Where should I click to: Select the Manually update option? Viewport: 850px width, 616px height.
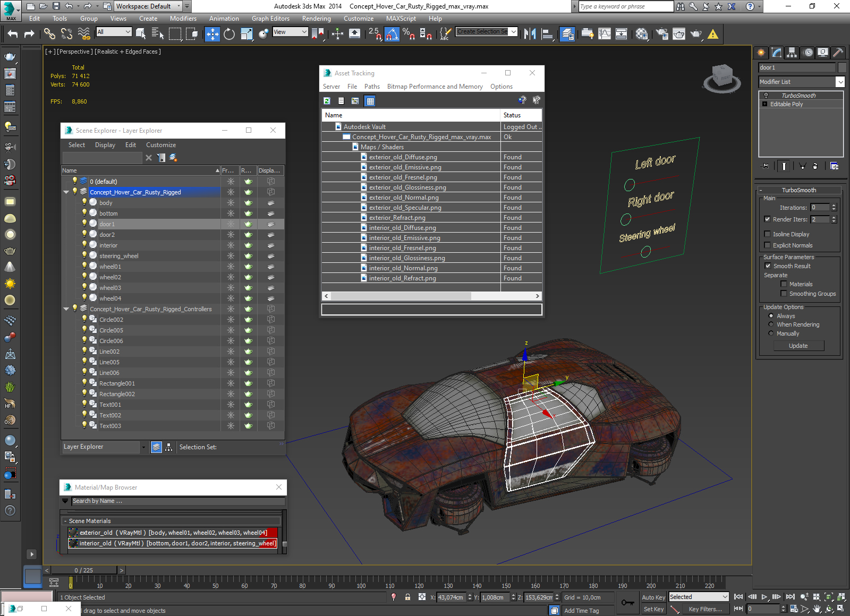[x=771, y=333]
